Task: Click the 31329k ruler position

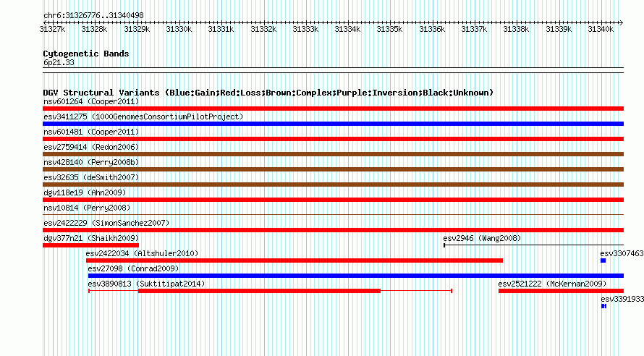Action: [137, 29]
